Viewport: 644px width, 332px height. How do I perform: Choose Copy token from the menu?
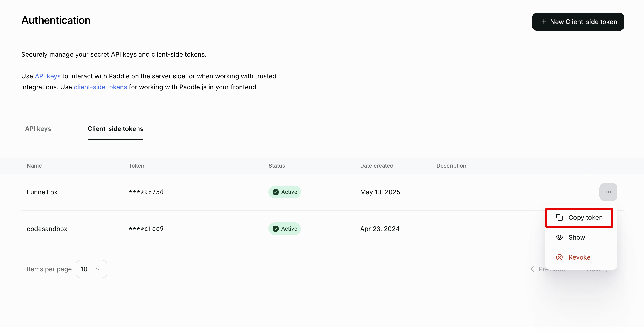coord(585,217)
